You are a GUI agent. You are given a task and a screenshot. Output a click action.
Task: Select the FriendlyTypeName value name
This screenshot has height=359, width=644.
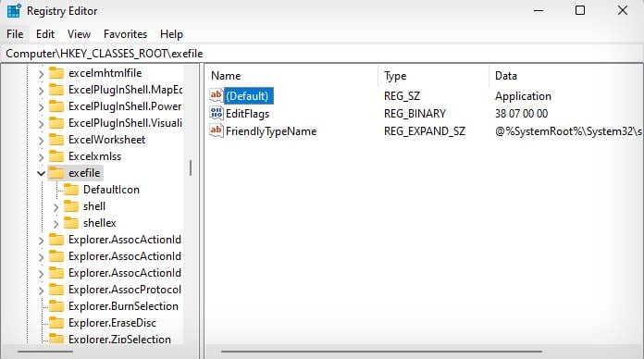(271, 131)
